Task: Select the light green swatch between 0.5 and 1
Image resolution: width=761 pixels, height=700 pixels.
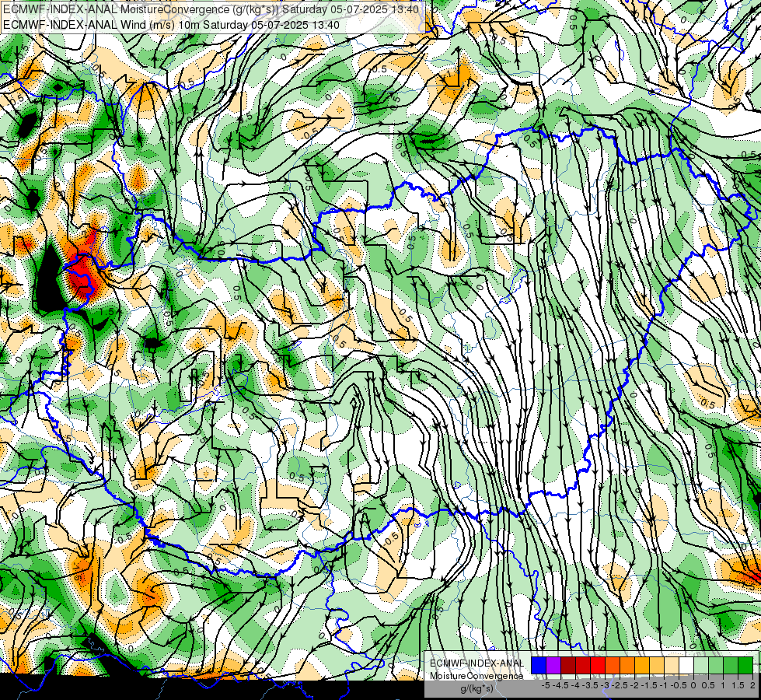Action: [716, 666]
